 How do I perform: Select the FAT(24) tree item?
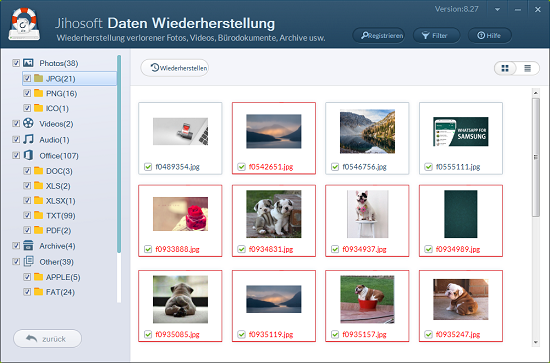(x=60, y=292)
